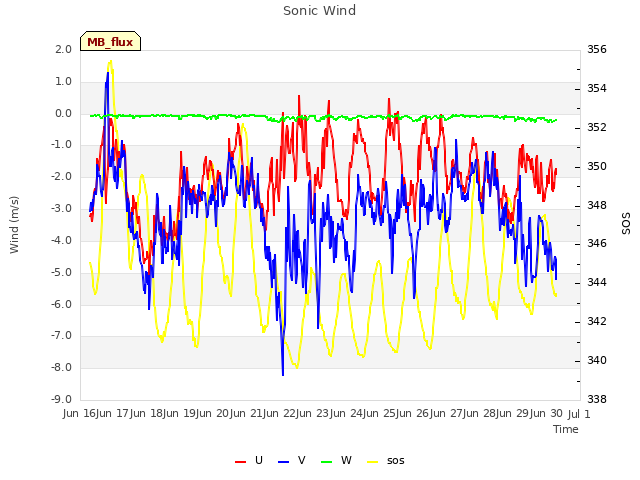Screen dimensions: 640x480
Task: Click the 26Jun date tick label
Action: pos(431,413)
